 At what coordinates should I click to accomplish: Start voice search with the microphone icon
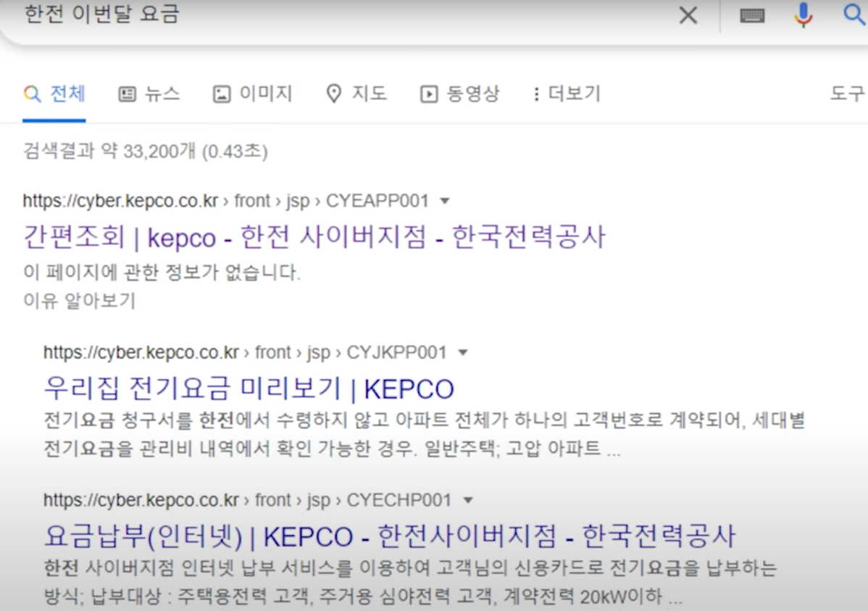803,15
